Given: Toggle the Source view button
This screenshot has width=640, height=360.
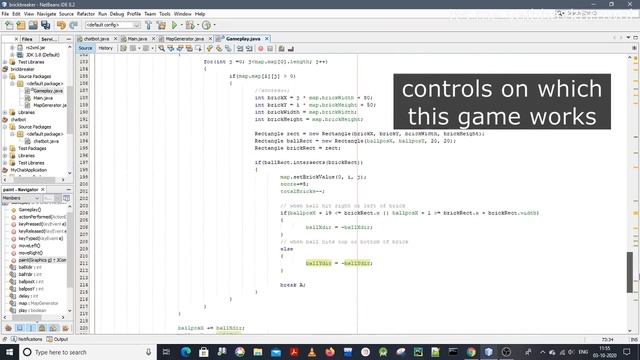Looking at the screenshot, I should point(85,48).
